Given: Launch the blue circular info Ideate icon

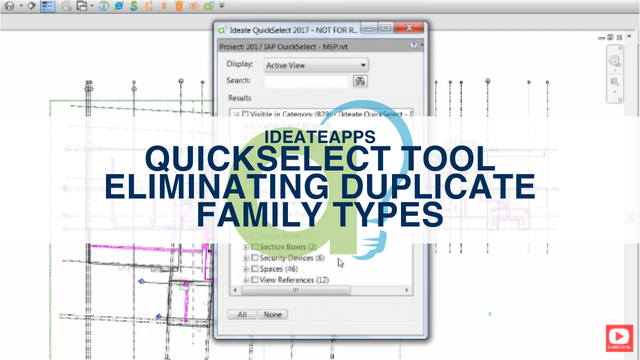Looking at the screenshot, I should click(x=104, y=6).
